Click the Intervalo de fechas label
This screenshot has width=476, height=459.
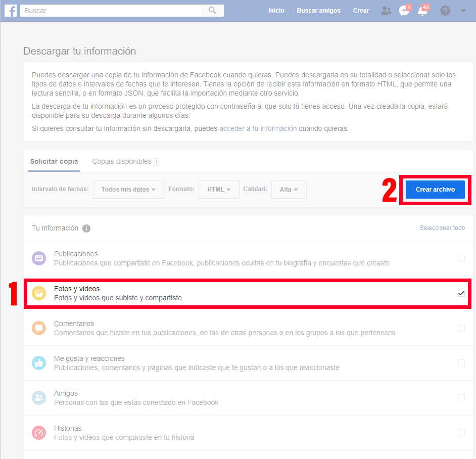tap(60, 189)
